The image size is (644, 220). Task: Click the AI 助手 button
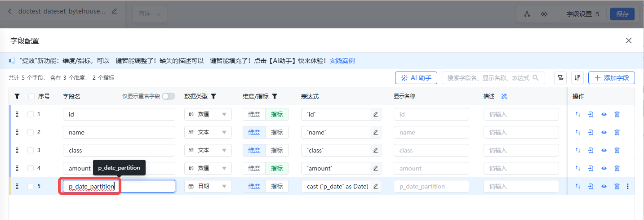tap(416, 78)
